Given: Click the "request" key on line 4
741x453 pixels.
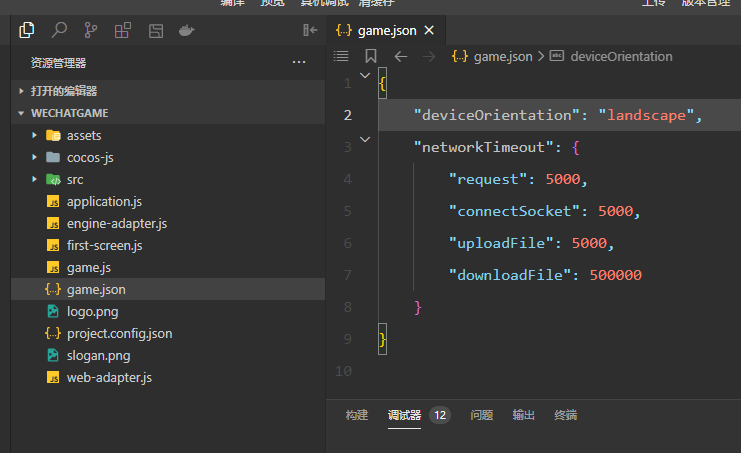Looking at the screenshot, I should point(488,179).
